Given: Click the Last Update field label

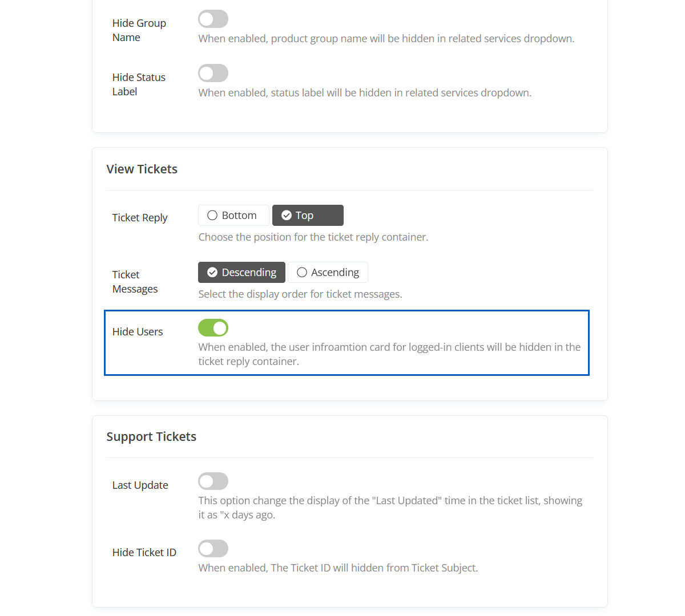Looking at the screenshot, I should 140,485.
